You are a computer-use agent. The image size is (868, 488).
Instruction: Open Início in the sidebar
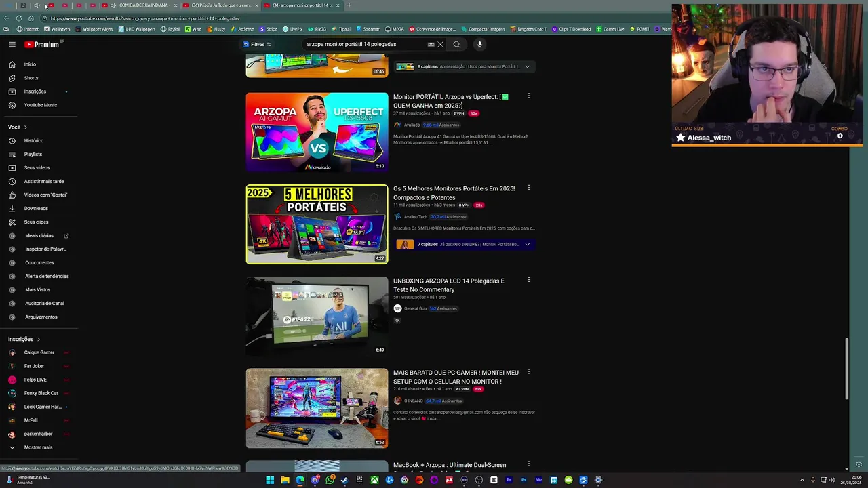point(30,64)
